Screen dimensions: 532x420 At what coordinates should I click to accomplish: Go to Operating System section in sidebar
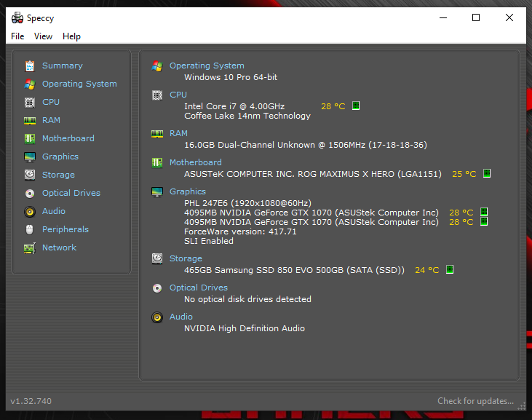tap(79, 84)
